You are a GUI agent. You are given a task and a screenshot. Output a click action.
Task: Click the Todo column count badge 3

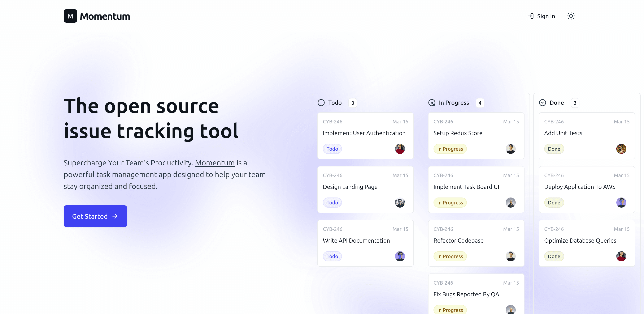coord(353,103)
